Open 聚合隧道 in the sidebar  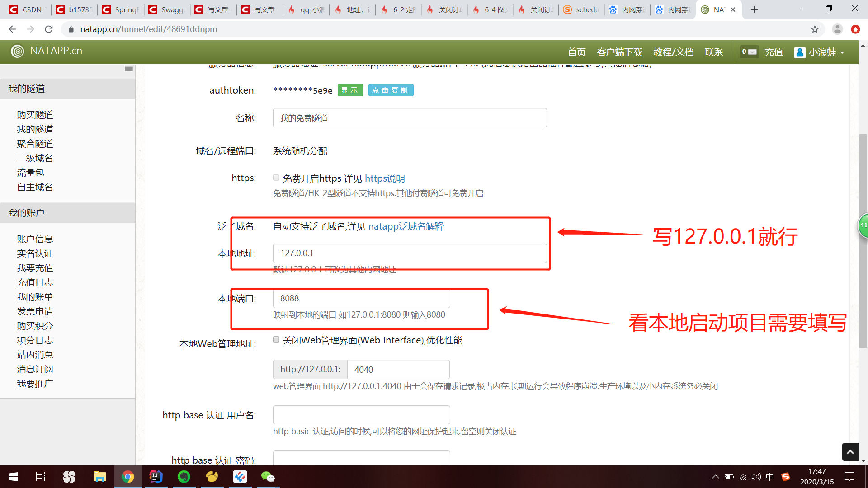35,144
